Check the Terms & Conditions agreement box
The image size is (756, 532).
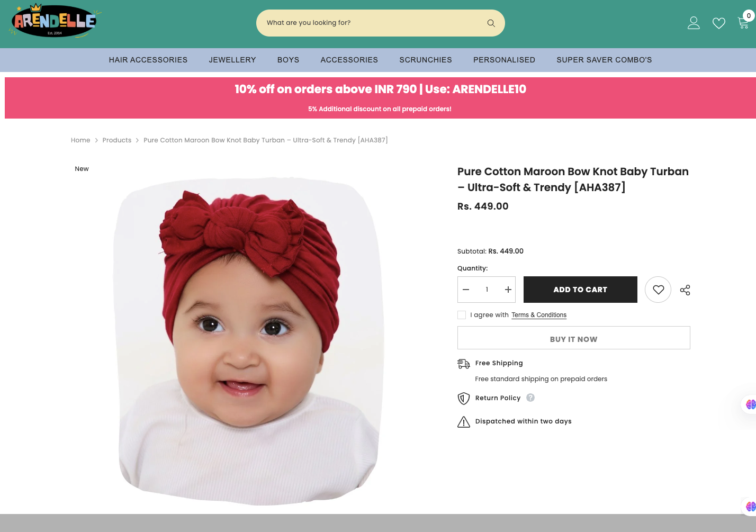(462, 315)
